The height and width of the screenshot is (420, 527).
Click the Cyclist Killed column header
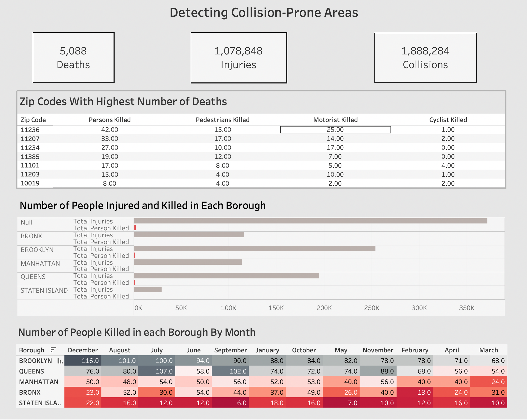point(448,120)
